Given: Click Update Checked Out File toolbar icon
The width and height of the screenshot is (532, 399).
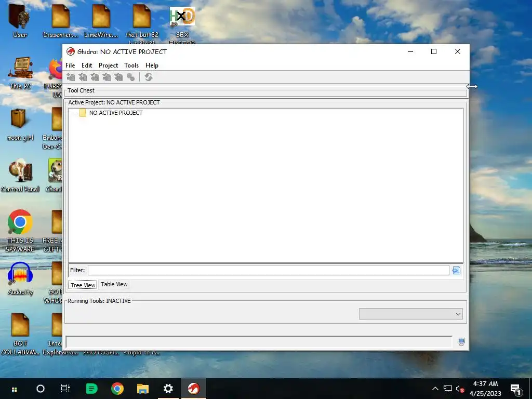Looking at the screenshot, I should click(x=95, y=77).
